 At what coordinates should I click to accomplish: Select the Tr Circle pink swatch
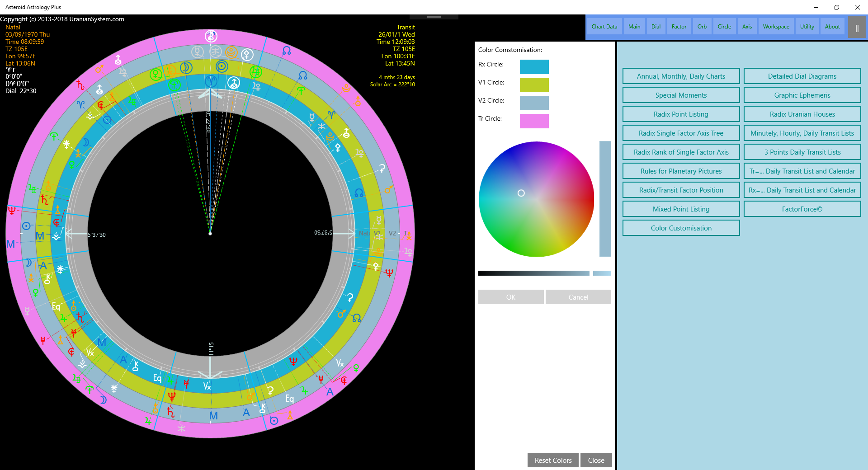[x=534, y=121]
